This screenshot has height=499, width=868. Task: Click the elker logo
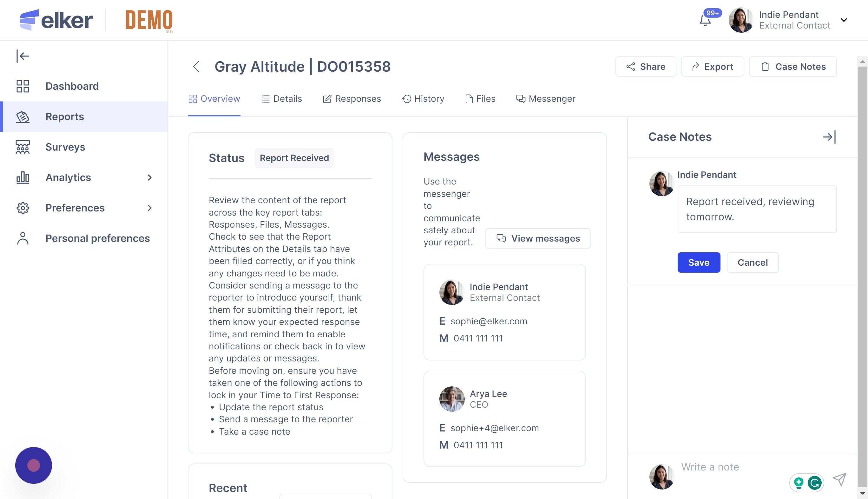point(56,20)
